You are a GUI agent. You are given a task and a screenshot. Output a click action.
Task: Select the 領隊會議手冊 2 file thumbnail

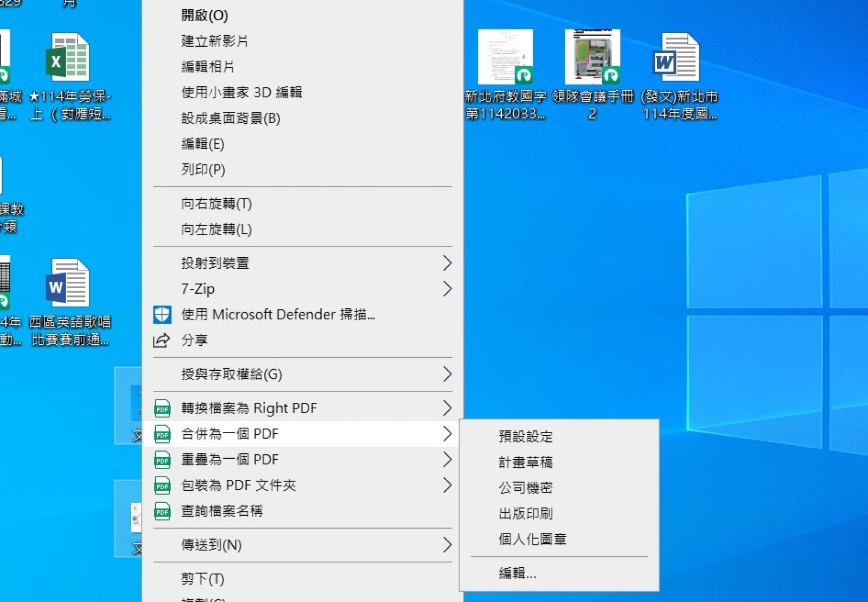[x=592, y=58]
